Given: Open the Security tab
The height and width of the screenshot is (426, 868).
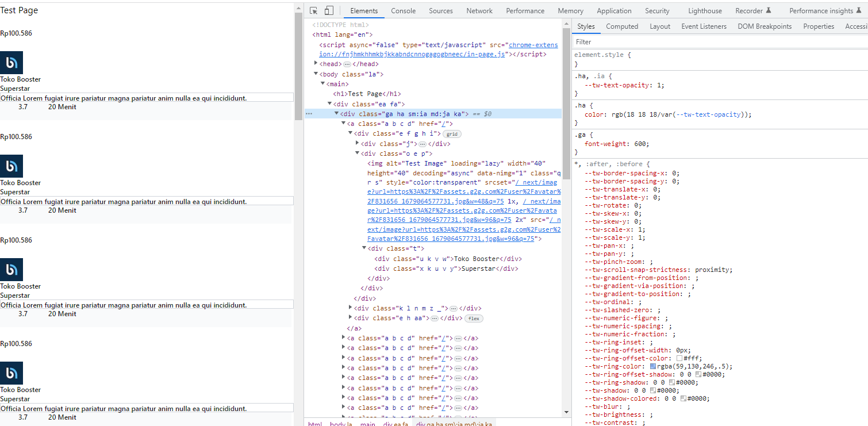Looking at the screenshot, I should 657,11.
